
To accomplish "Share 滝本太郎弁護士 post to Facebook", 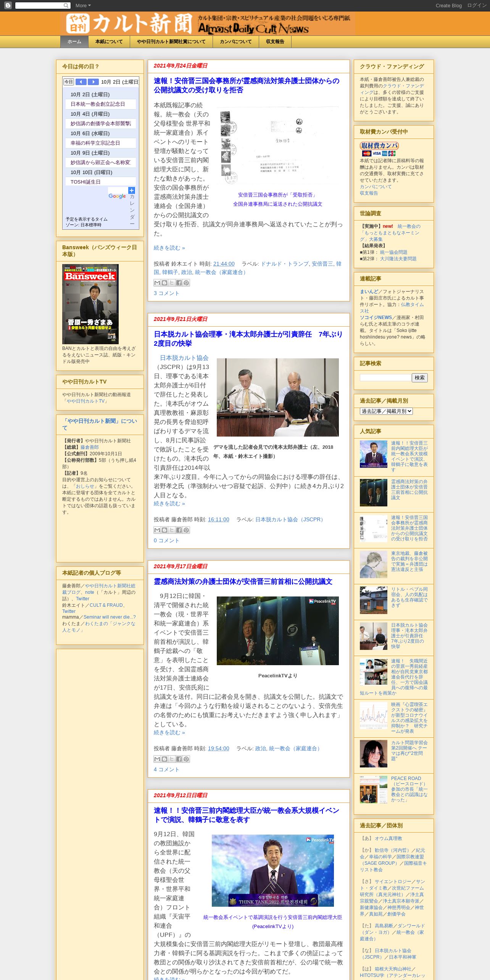I will click(x=179, y=530).
